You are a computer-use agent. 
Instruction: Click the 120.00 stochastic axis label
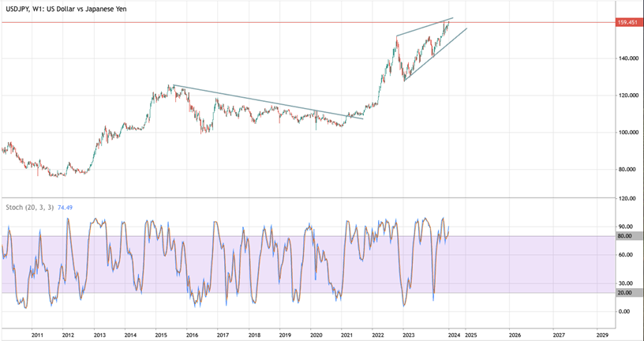627,198
